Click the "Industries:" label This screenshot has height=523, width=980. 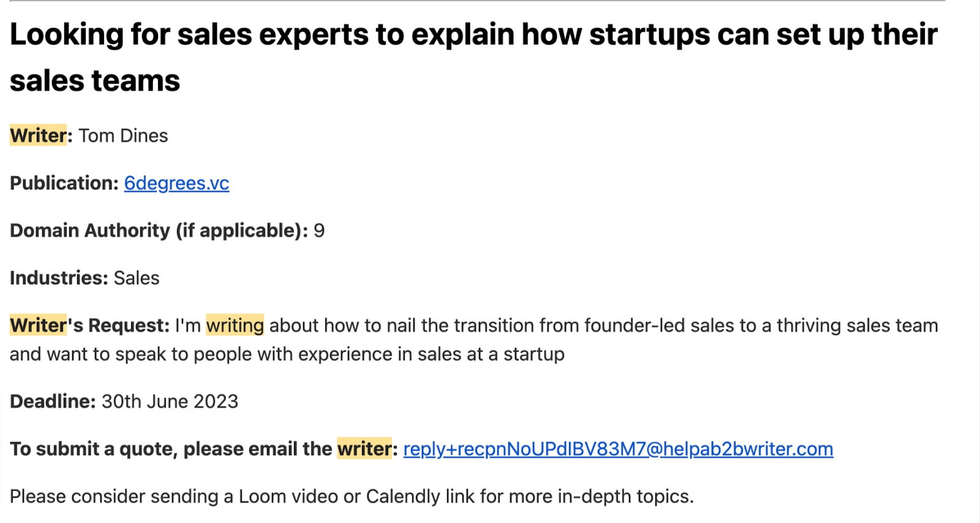(59, 278)
